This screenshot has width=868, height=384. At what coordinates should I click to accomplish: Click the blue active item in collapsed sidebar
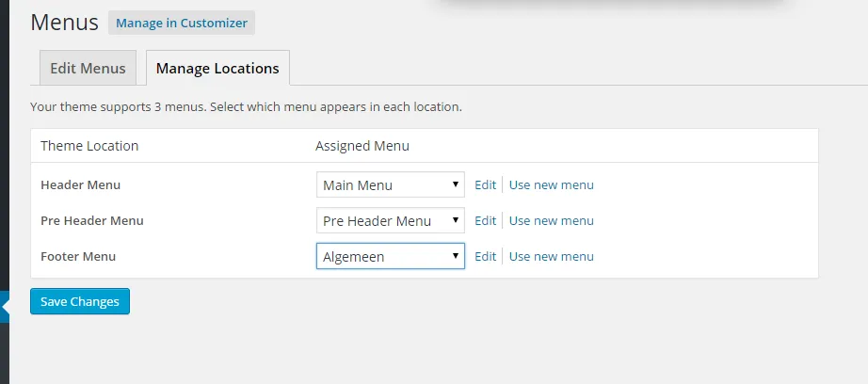pos(4,307)
